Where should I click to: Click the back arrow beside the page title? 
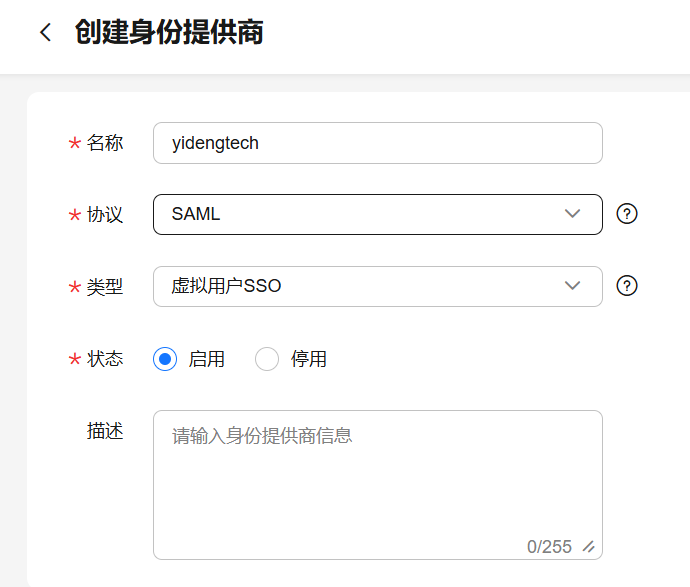pos(45,33)
